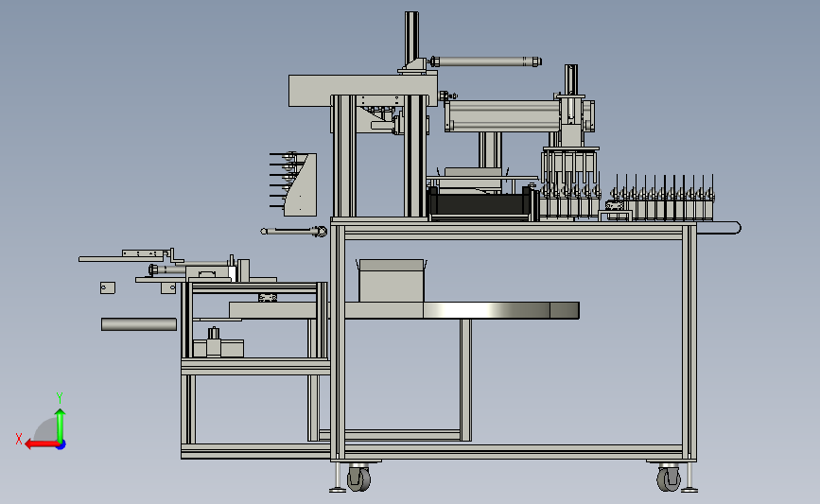Select the open cardboard box inside the frame
Screen dimensions: 820x504
(392, 280)
